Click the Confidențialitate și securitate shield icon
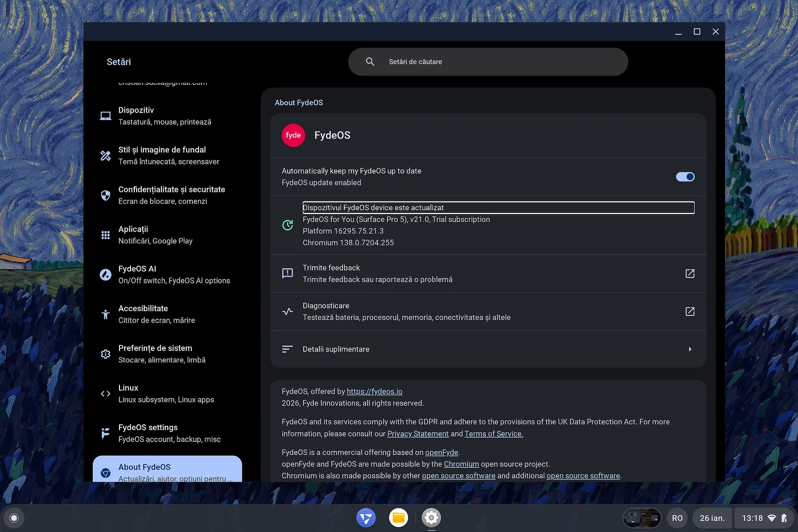 click(106, 195)
